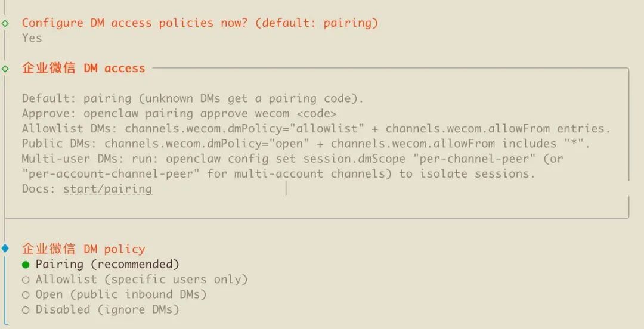Viewport: 644px width, 329px height.
Task: Click the diamond marker beside 企业微信 DM access
Action: coord(5,69)
